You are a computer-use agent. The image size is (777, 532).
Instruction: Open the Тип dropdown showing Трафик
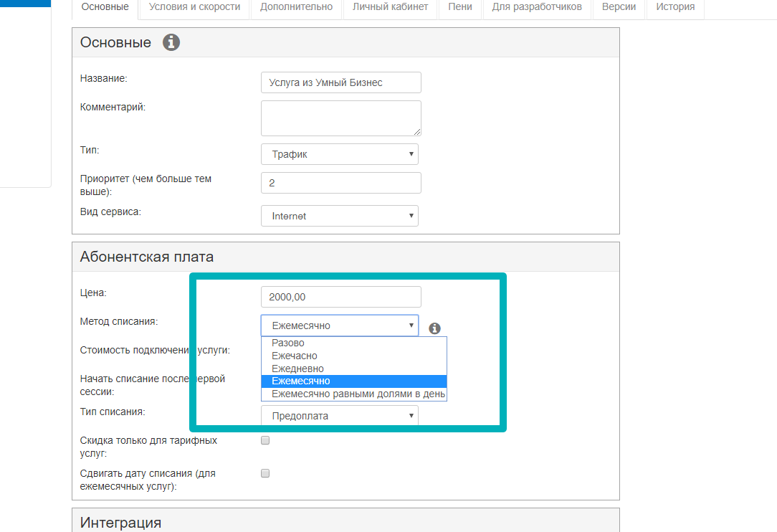pos(339,154)
